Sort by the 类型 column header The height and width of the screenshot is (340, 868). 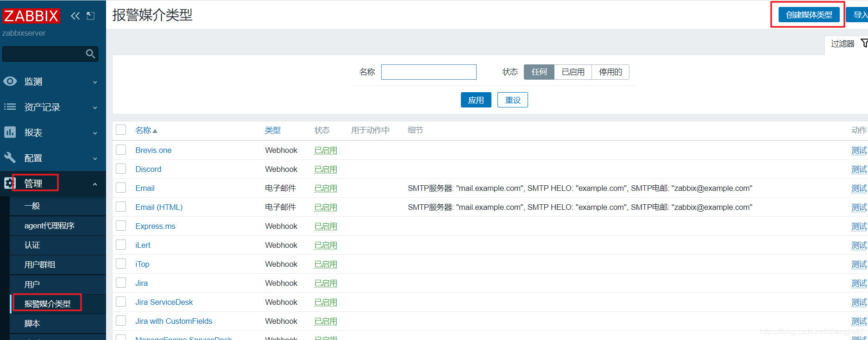click(272, 130)
